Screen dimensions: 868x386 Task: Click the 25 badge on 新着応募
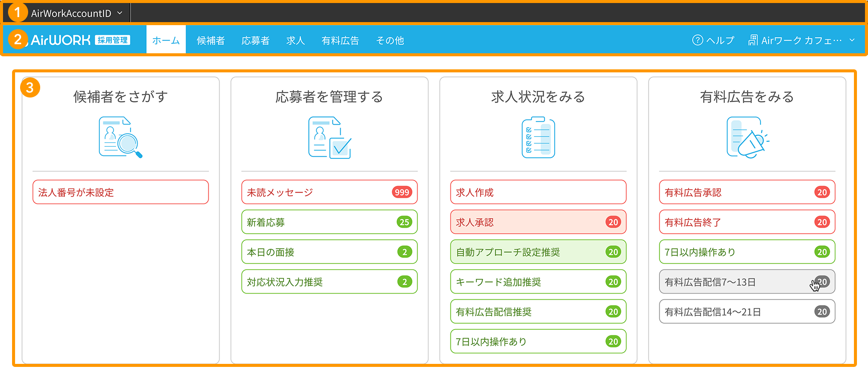[x=404, y=222]
